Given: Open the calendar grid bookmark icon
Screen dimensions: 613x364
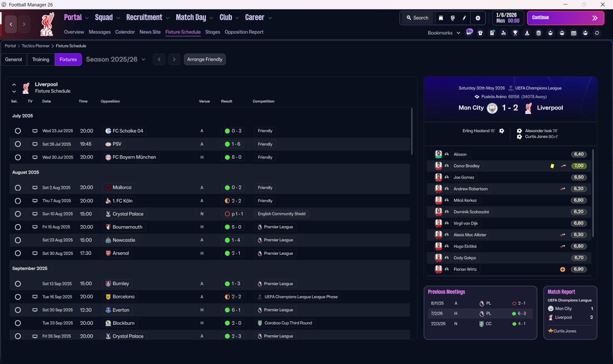Looking at the screenshot, I should pyautogui.click(x=573, y=33).
